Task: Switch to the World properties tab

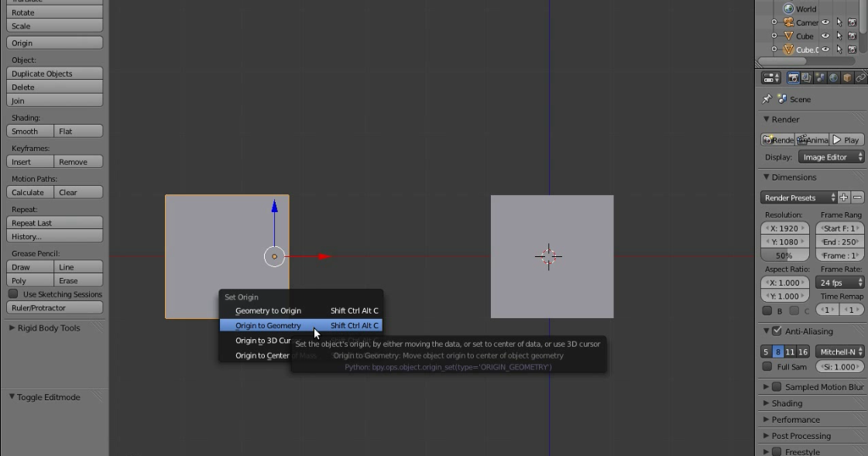Action: coord(832,77)
